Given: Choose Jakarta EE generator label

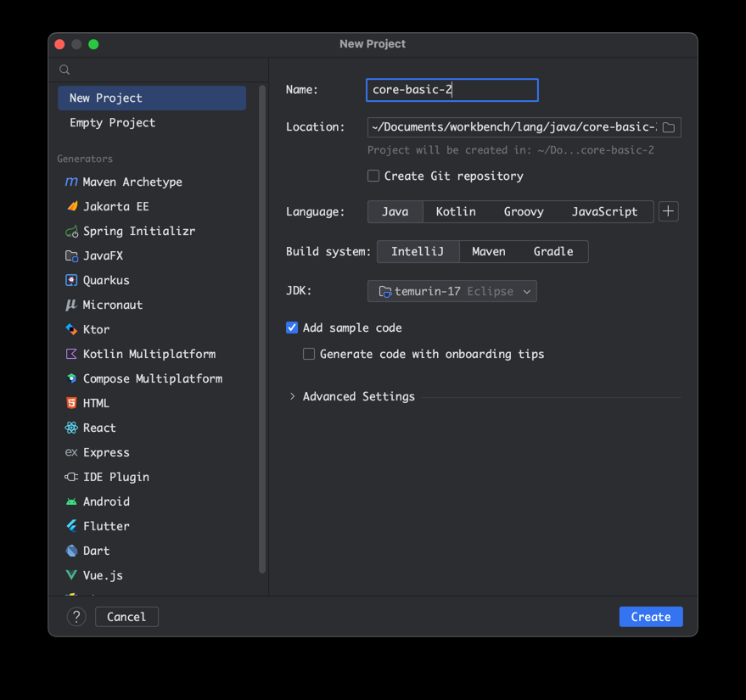Looking at the screenshot, I should [x=116, y=206].
